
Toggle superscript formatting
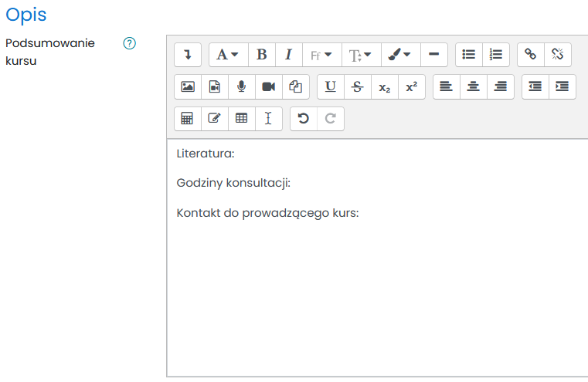[x=411, y=87]
